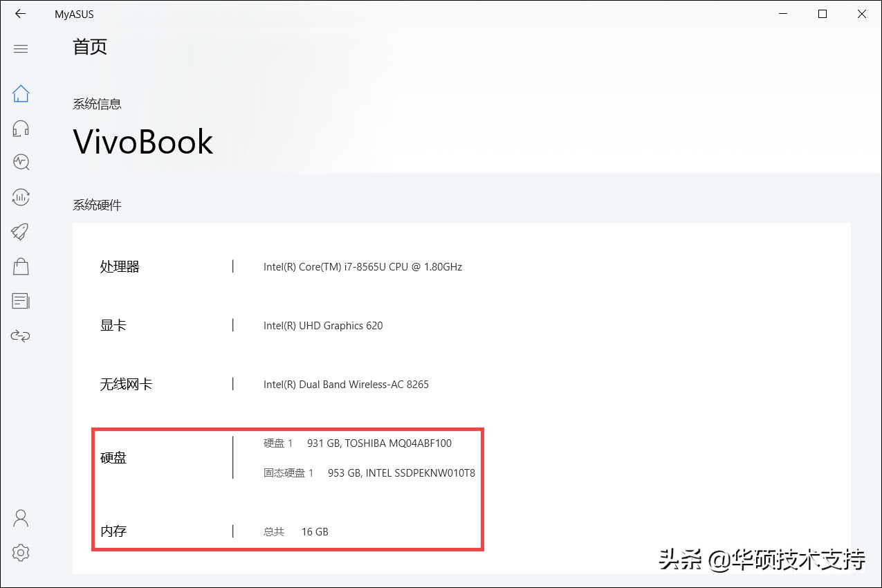Open the Switch and Transfer icon
Image resolution: width=882 pixels, height=588 pixels.
[21, 336]
